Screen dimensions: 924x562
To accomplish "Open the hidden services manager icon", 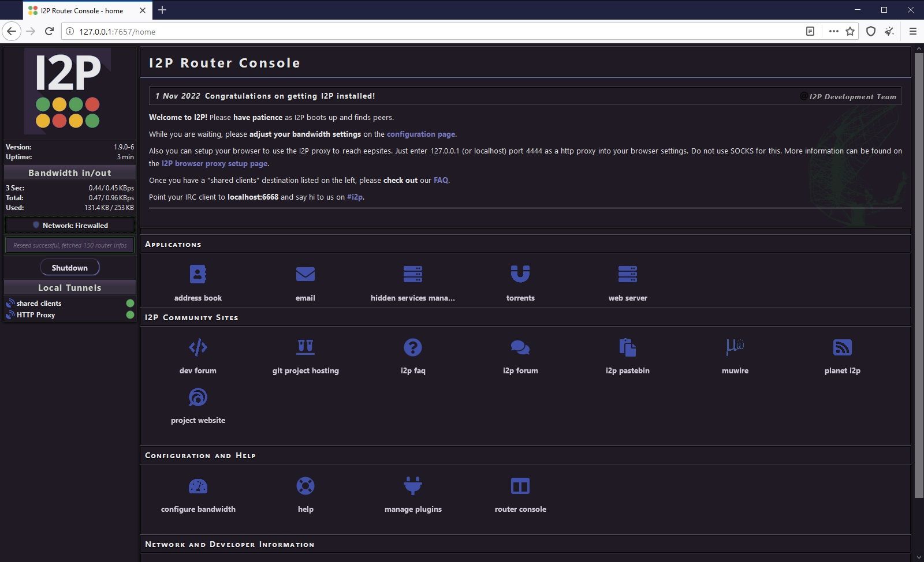I will [x=413, y=274].
